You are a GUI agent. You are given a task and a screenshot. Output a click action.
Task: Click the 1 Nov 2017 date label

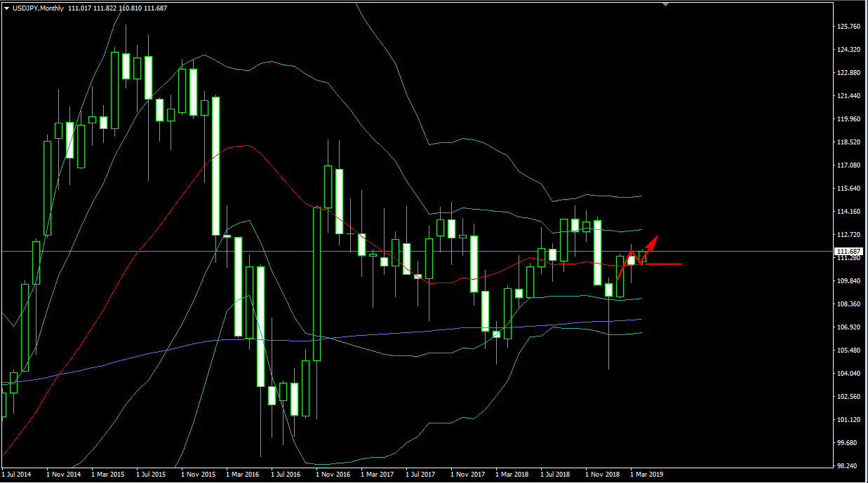pyautogui.click(x=468, y=475)
